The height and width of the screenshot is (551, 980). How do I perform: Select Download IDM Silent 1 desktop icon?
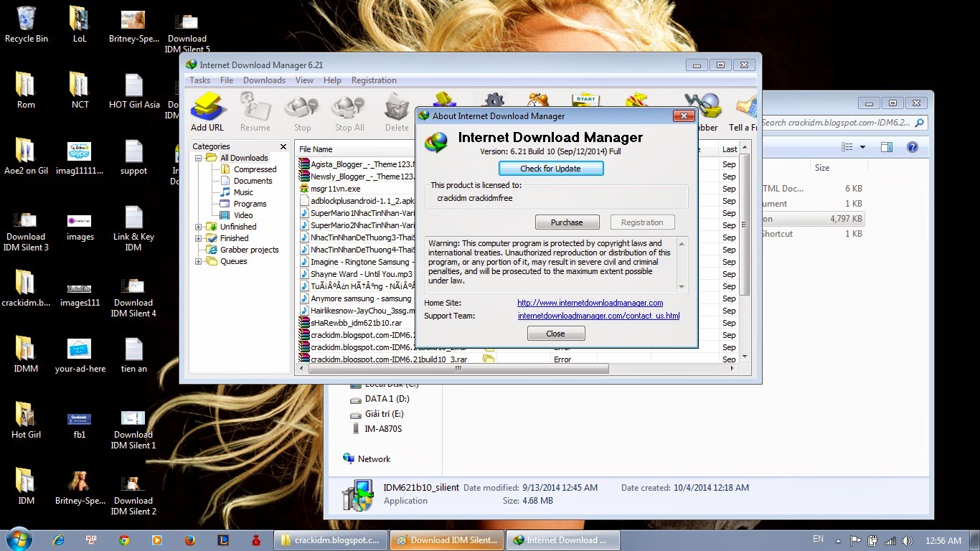pos(133,428)
